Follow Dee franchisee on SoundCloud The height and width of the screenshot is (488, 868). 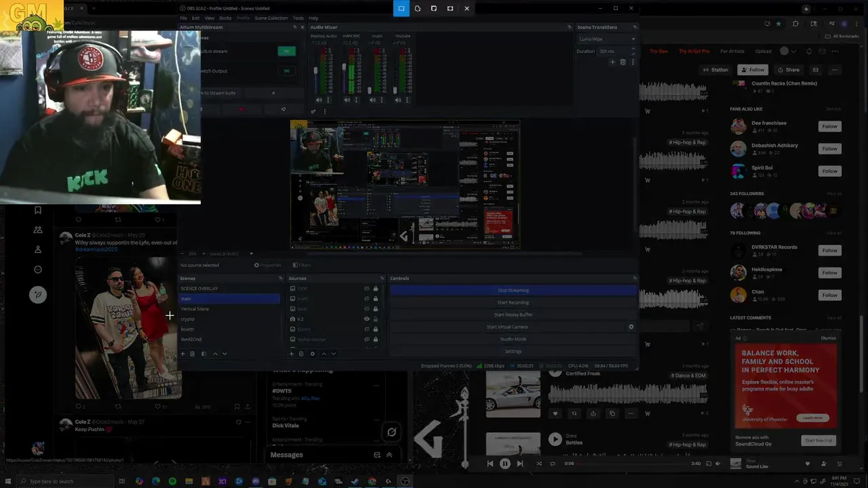point(830,126)
